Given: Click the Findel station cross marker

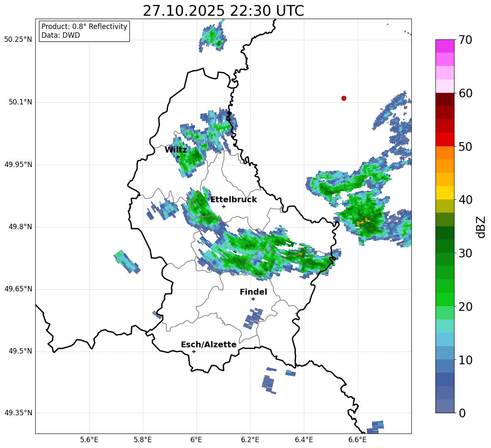Looking at the screenshot, I should [x=253, y=299].
